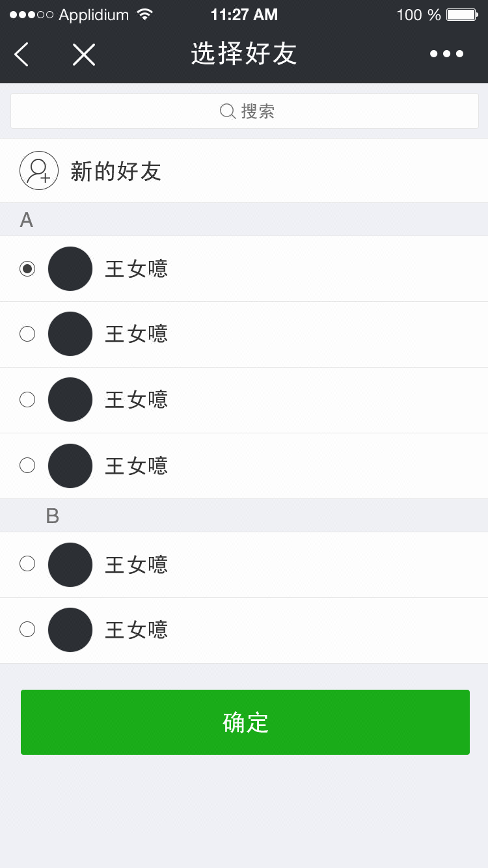Open the 新的好友 row
The width and height of the screenshot is (488, 868).
244,170
